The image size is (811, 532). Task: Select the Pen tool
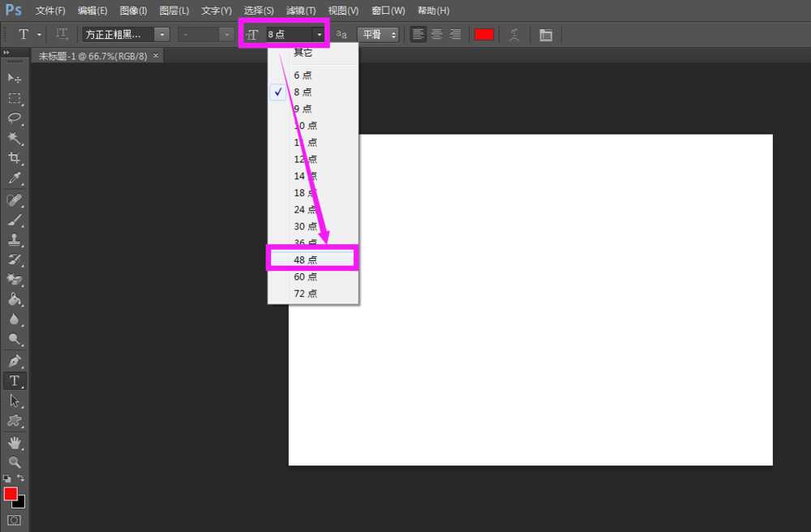[x=14, y=360]
